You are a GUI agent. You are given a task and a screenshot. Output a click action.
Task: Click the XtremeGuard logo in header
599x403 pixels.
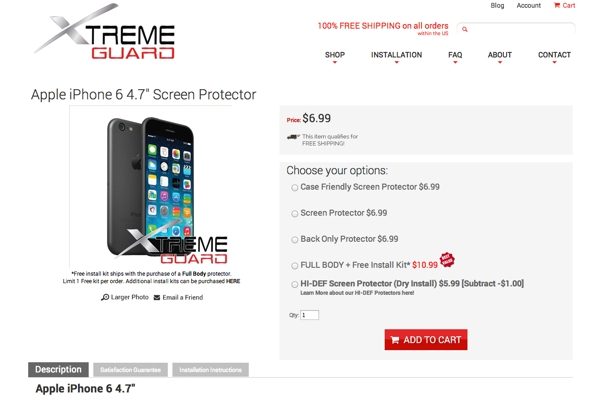104,31
